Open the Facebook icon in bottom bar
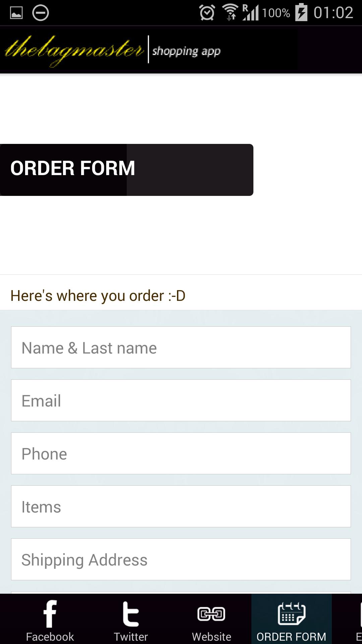 coord(50,615)
